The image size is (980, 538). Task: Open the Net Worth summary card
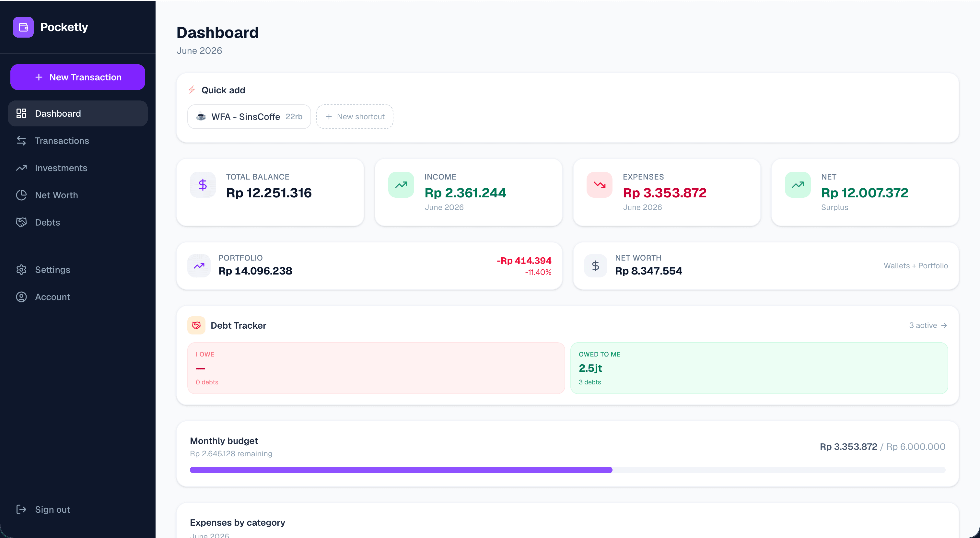(766, 266)
